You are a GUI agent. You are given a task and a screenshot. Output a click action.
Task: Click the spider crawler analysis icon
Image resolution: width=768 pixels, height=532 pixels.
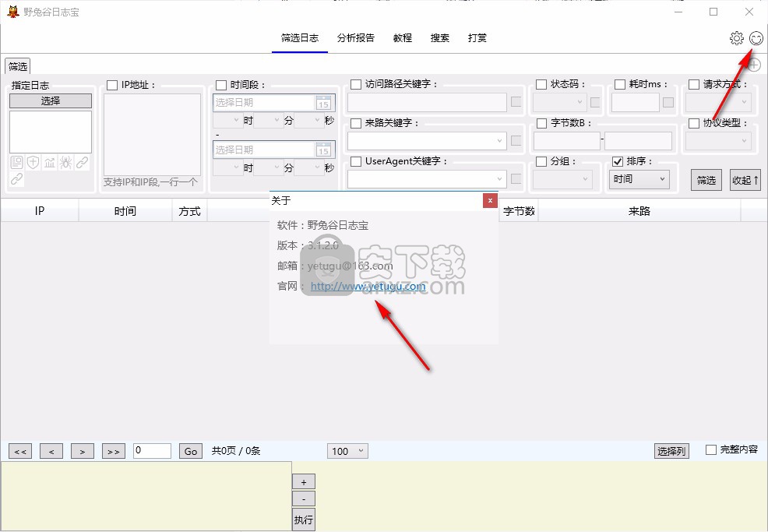(x=65, y=162)
